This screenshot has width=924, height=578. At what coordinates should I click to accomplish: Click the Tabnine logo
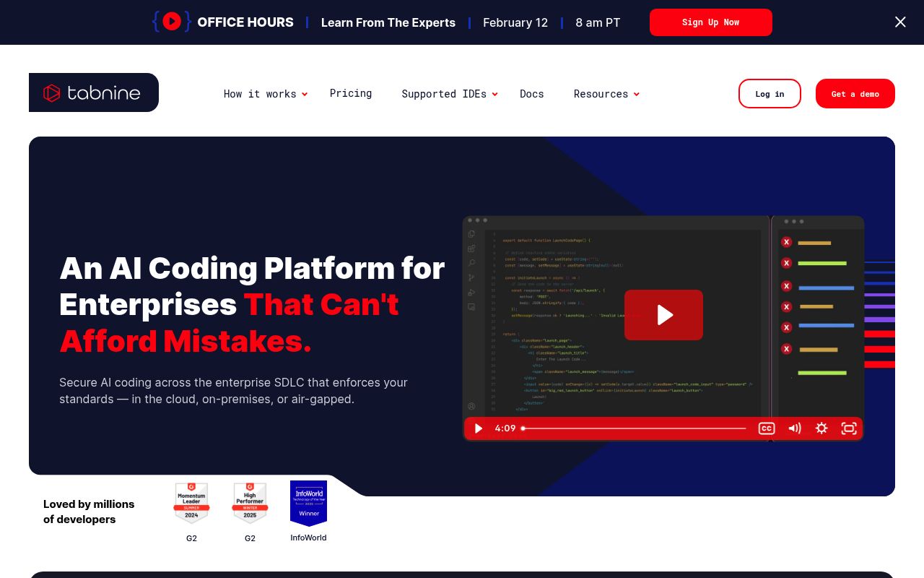click(93, 92)
